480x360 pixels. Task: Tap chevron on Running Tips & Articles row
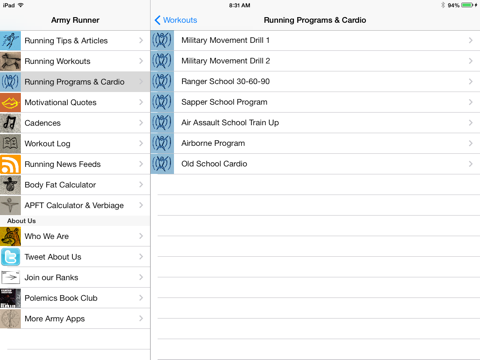(x=141, y=41)
